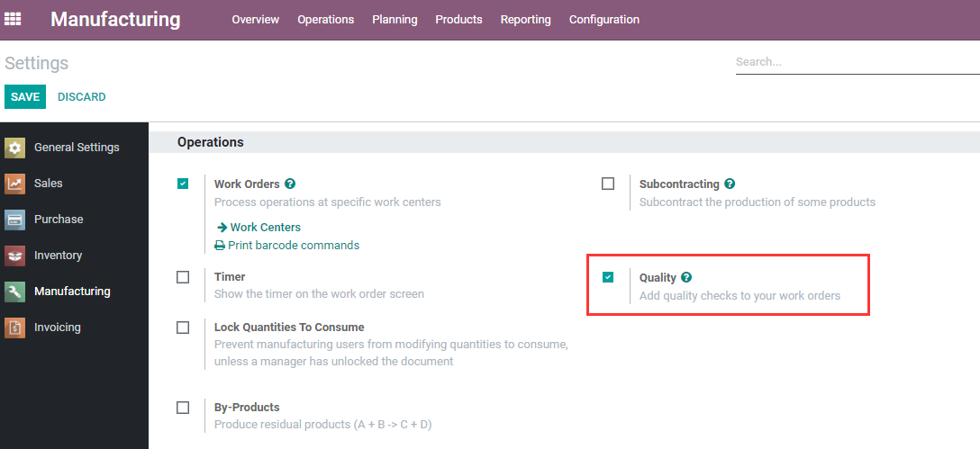Open the Overview menu
The height and width of the screenshot is (449, 980).
[256, 20]
